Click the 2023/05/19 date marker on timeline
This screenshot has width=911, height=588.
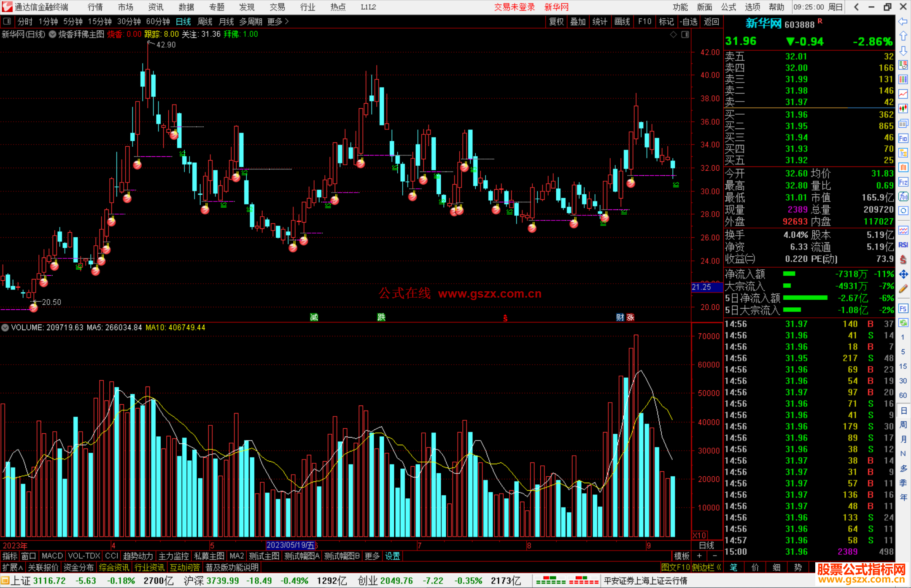[290, 545]
